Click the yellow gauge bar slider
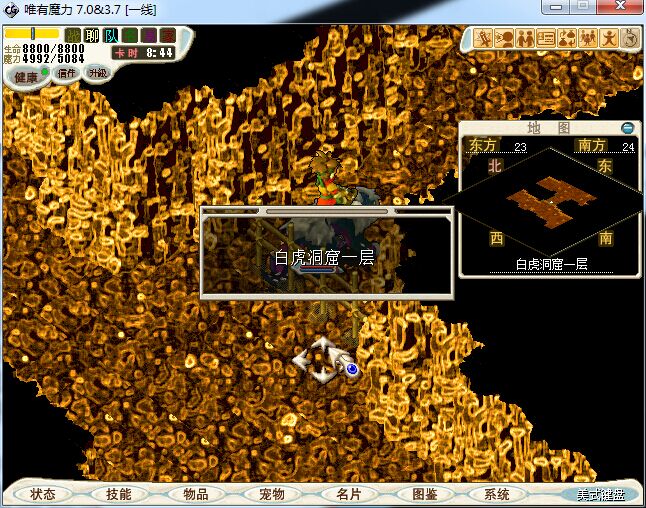 point(32,34)
